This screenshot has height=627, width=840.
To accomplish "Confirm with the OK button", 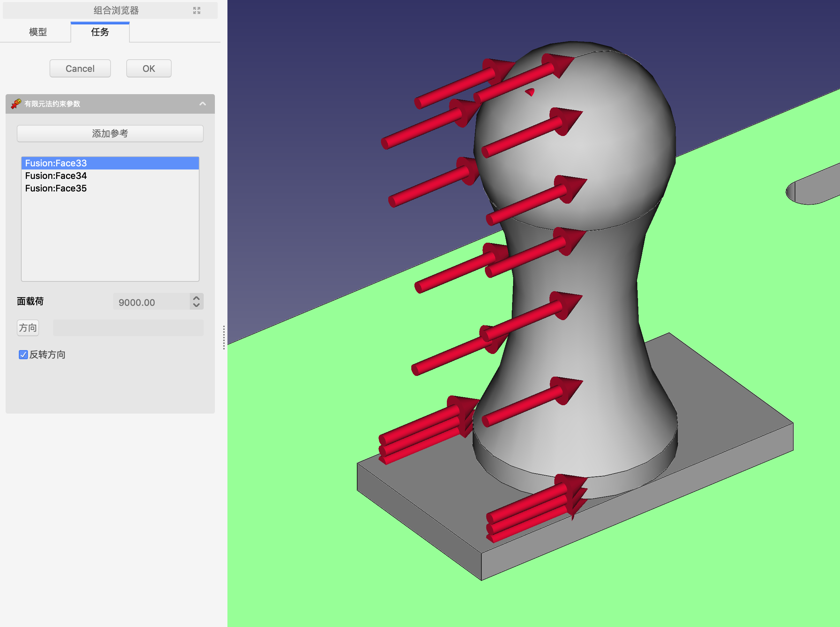I will [x=148, y=69].
